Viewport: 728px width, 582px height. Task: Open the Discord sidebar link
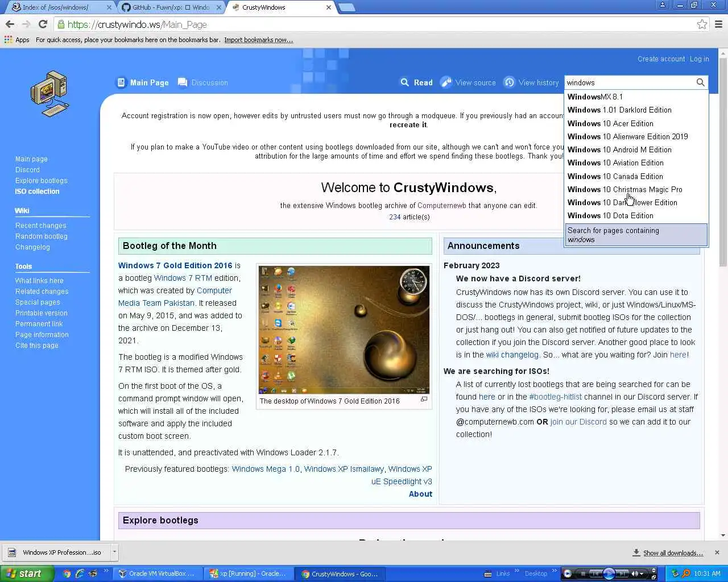click(x=27, y=170)
